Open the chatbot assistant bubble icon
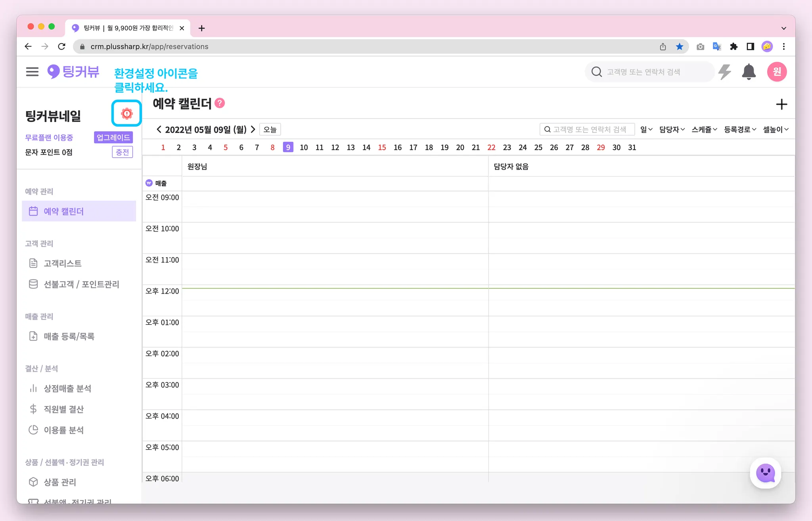 click(765, 473)
